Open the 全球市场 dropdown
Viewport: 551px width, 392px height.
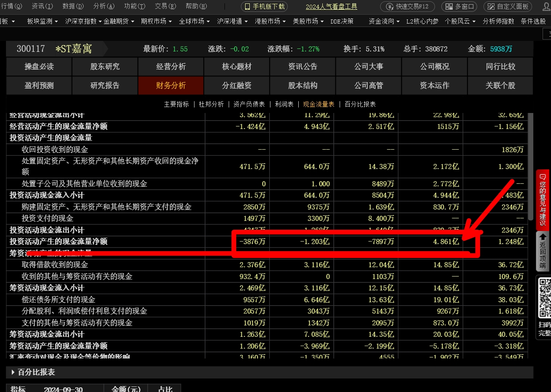coord(194,21)
